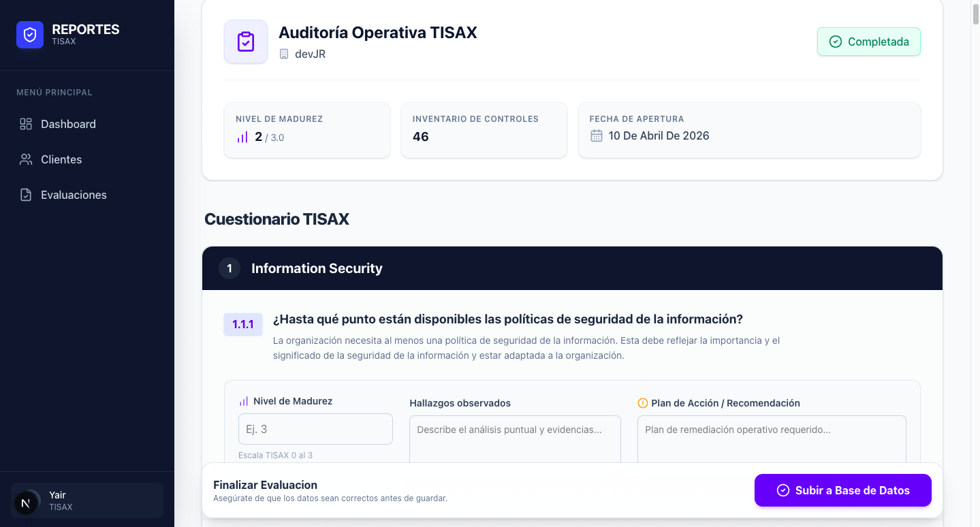
Task: Click the Inventario de Controles value 46
Action: [x=421, y=137]
